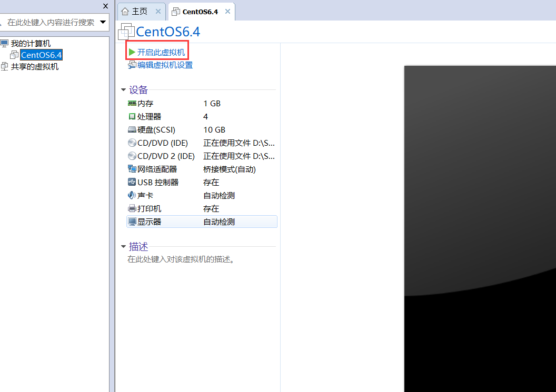The image size is (556, 392).
Task: Open the library search dropdown arrow
Action: [x=103, y=22]
